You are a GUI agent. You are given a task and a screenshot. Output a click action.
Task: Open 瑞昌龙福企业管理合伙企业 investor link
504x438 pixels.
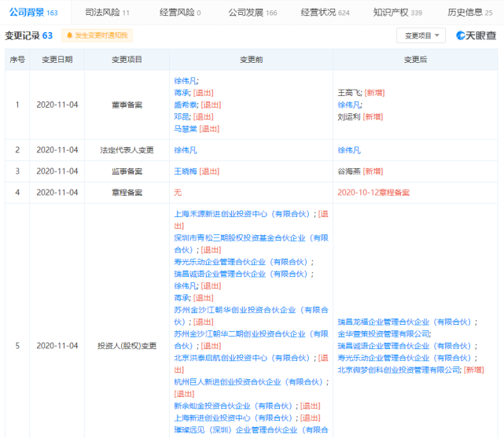point(404,322)
